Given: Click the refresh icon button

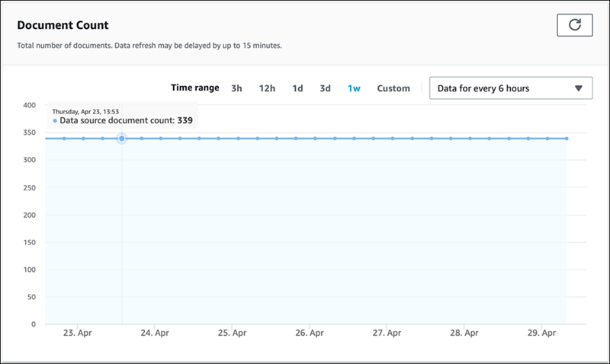Looking at the screenshot, I should coord(575,25).
